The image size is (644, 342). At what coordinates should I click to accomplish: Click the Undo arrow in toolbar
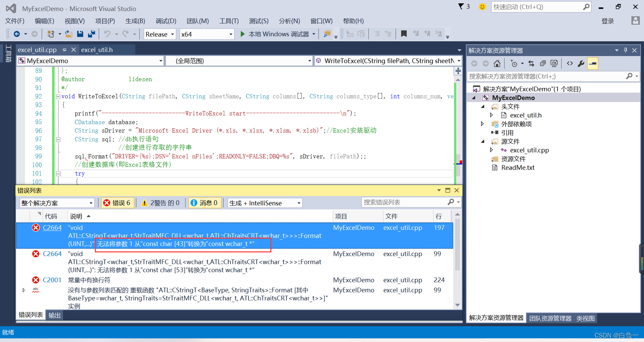[x=107, y=34]
